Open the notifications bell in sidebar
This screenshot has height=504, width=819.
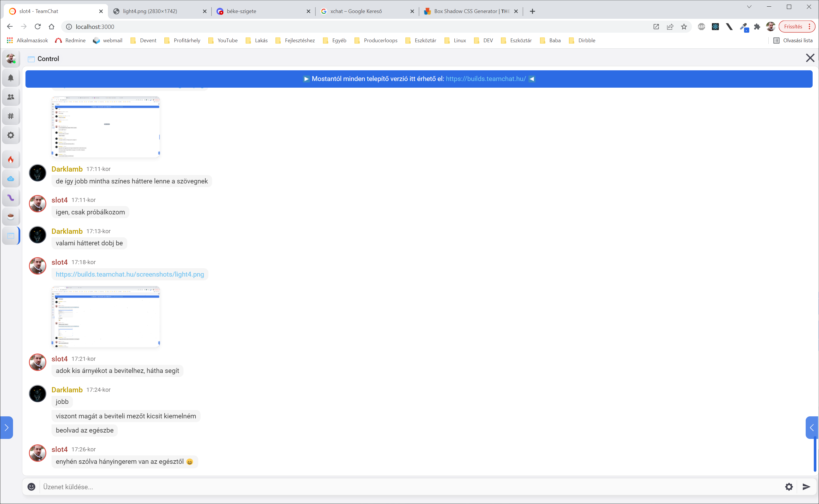[x=11, y=78]
